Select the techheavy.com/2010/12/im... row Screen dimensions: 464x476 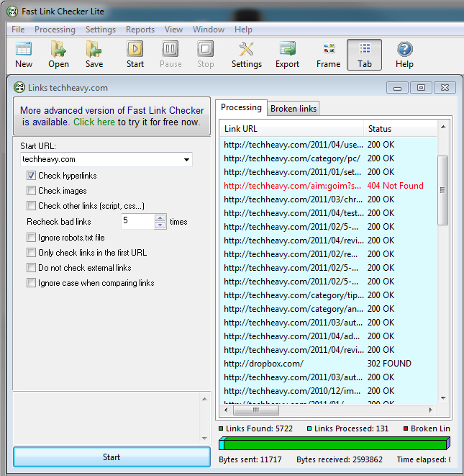tap(329, 391)
